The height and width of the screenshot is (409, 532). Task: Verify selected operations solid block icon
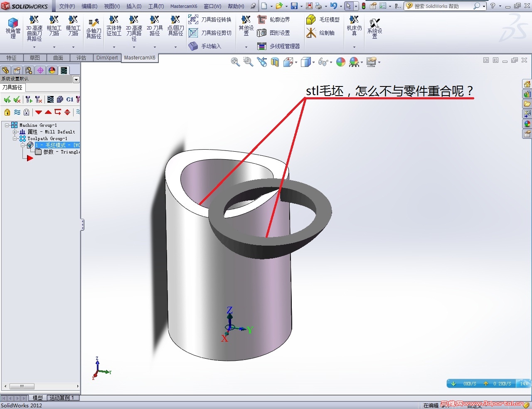(60, 99)
